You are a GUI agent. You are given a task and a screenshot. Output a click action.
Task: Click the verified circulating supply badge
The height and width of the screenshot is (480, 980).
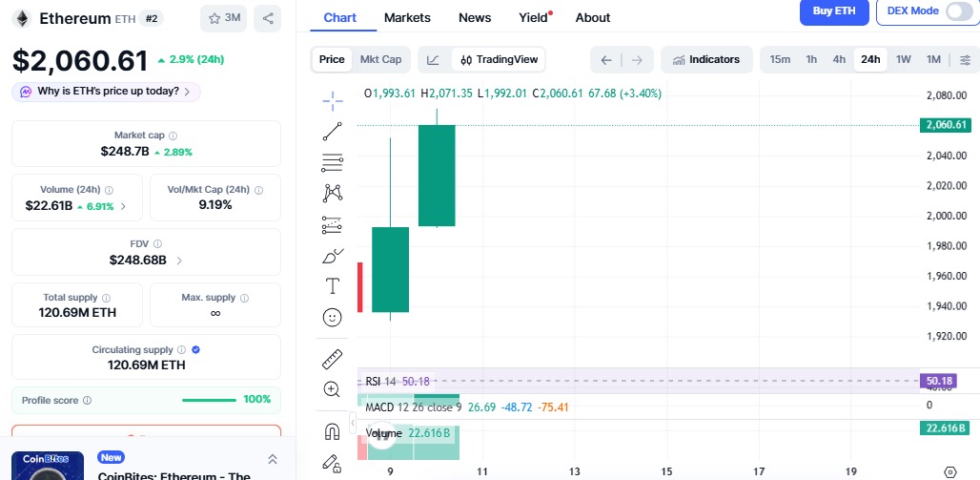click(195, 350)
